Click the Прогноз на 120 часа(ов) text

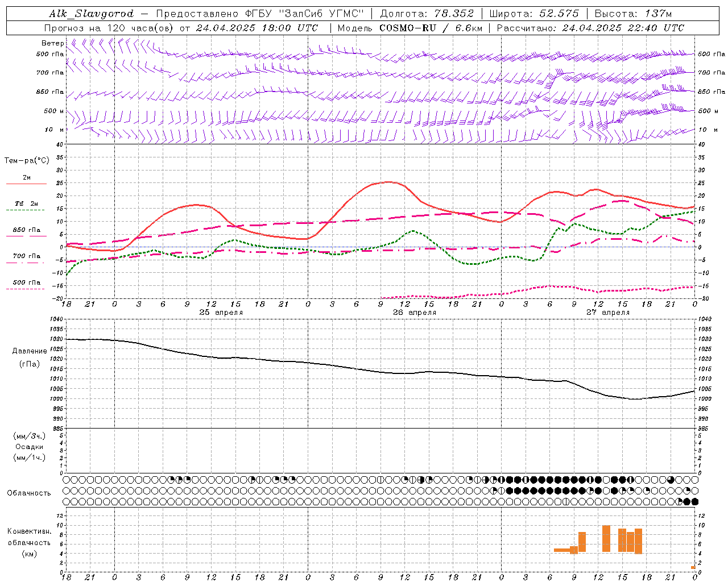[109, 28]
